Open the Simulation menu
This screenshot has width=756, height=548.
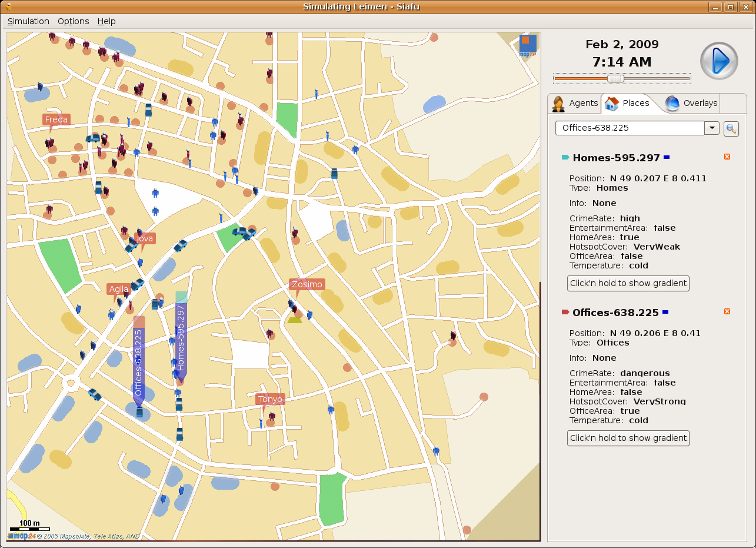28,21
